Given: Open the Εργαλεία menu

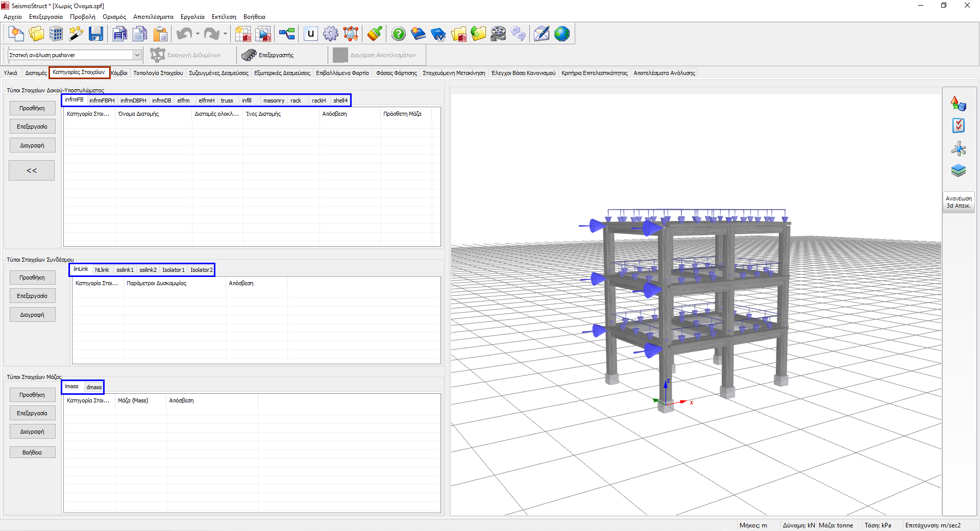Looking at the screenshot, I should coord(192,17).
